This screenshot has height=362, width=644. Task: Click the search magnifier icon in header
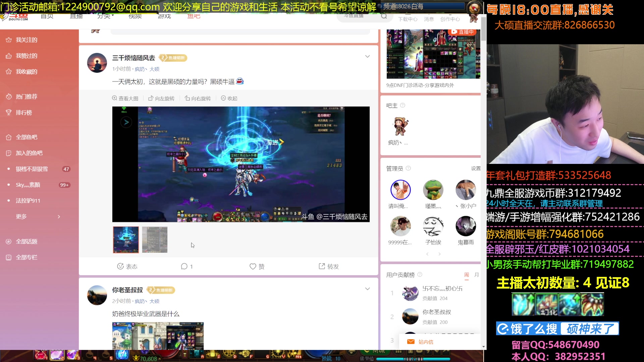click(384, 16)
